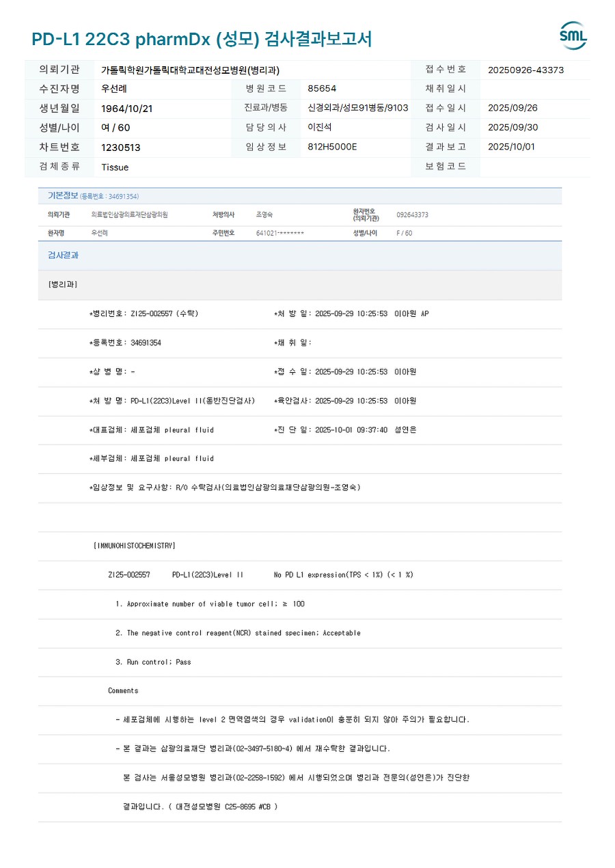Select receipt number 20250926-43373

[526, 70]
